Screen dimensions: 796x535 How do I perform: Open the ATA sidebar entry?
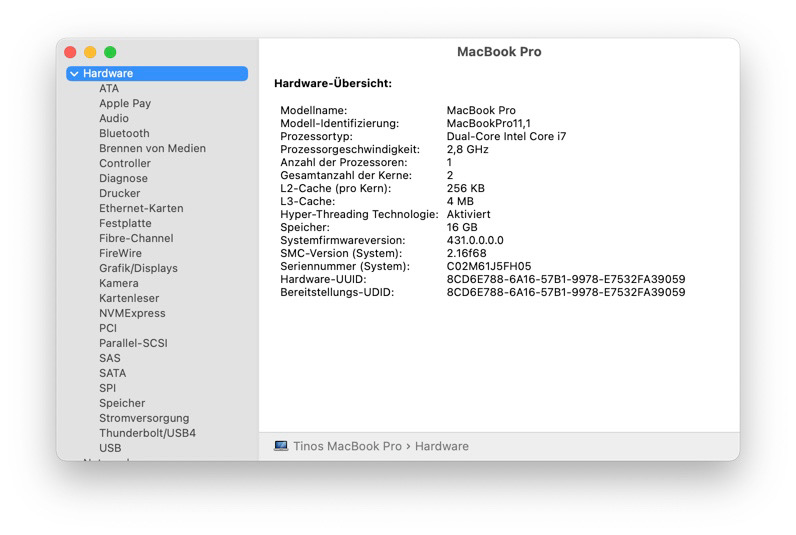[x=109, y=88]
